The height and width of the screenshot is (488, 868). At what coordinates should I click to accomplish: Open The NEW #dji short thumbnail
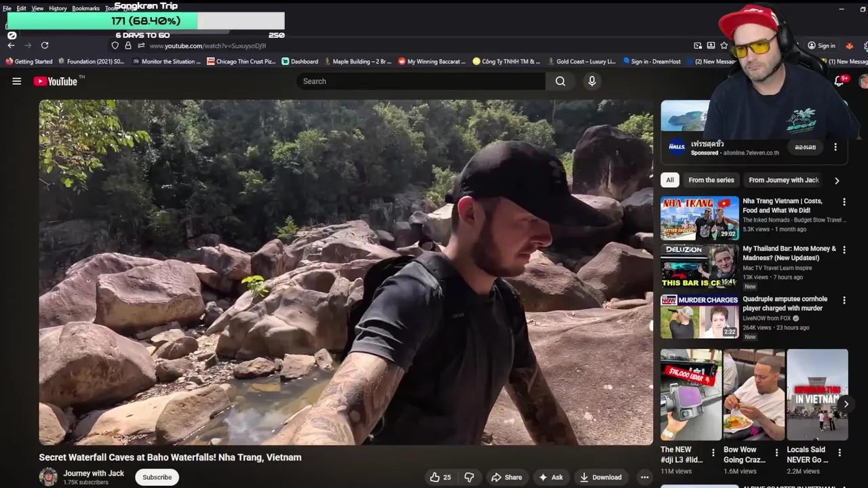(691, 394)
